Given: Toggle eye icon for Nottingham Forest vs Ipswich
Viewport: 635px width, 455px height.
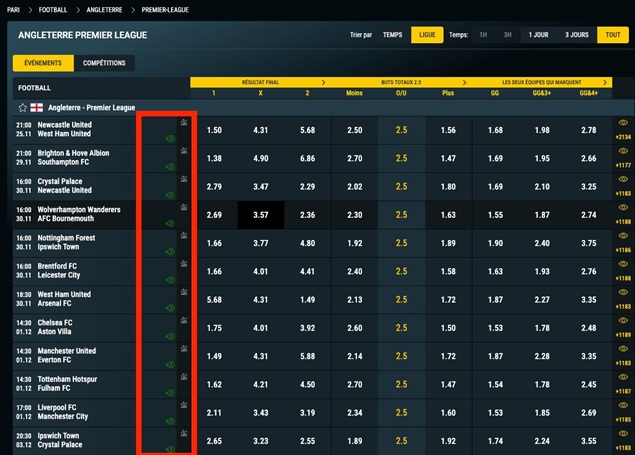Looking at the screenshot, I should (x=623, y=236).
